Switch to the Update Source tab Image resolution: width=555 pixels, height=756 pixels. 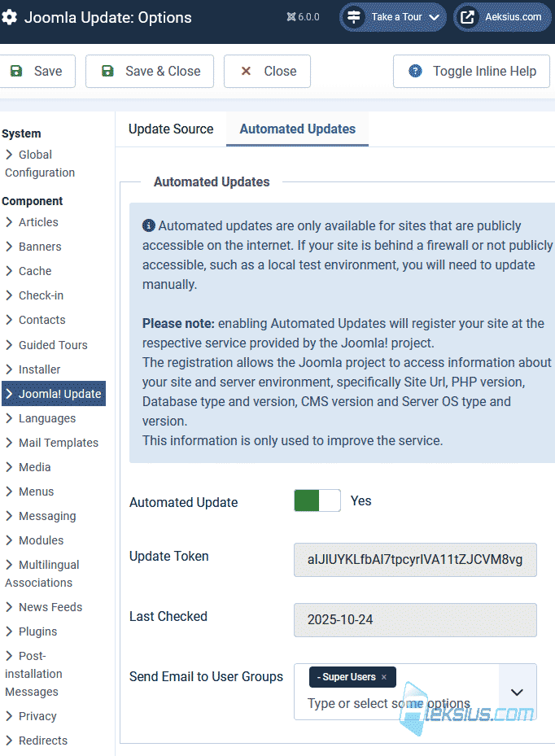click(x=171, y=129)
